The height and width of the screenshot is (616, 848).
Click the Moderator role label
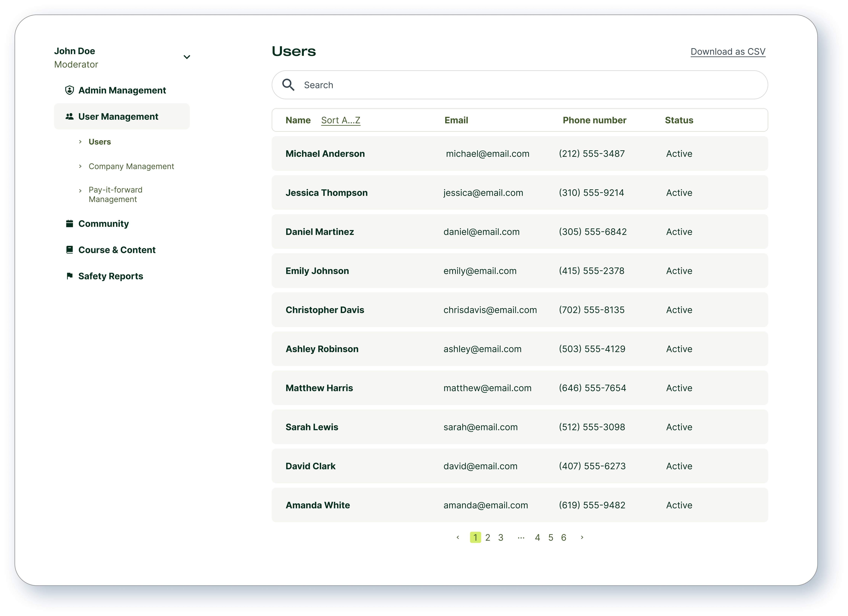coord(76,64)
